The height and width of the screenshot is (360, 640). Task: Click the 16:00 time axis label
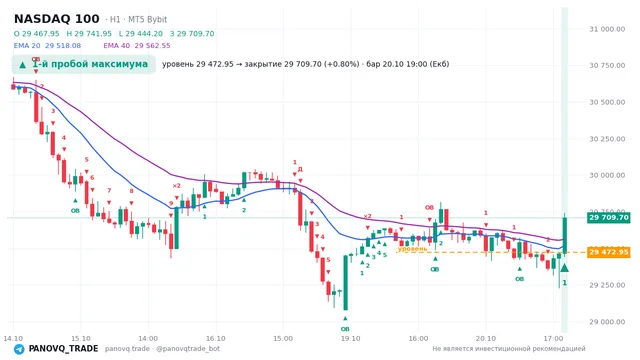coord(418,338)
